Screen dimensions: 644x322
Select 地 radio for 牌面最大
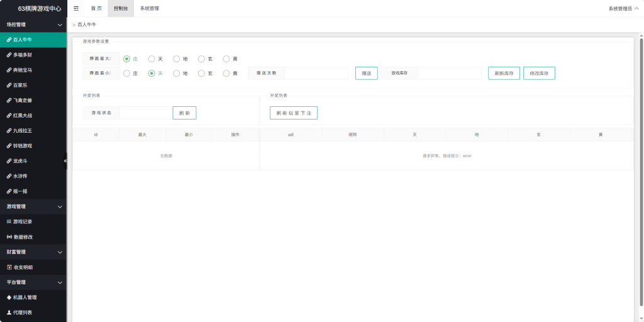coord(176,58)
